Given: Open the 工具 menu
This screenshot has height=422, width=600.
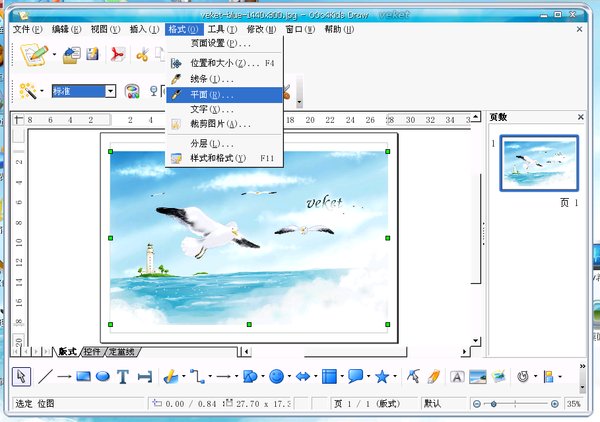Looking at the screenshot, I should [x=221, y=29].
